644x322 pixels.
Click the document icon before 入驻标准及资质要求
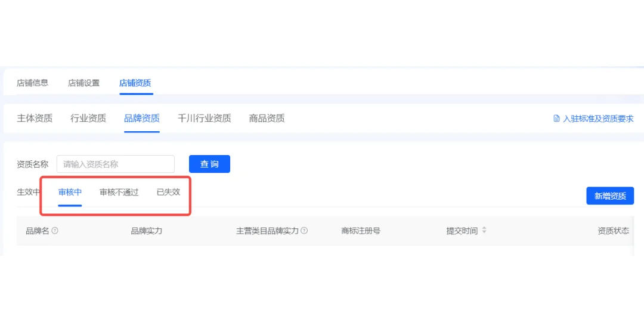(556, 119)
